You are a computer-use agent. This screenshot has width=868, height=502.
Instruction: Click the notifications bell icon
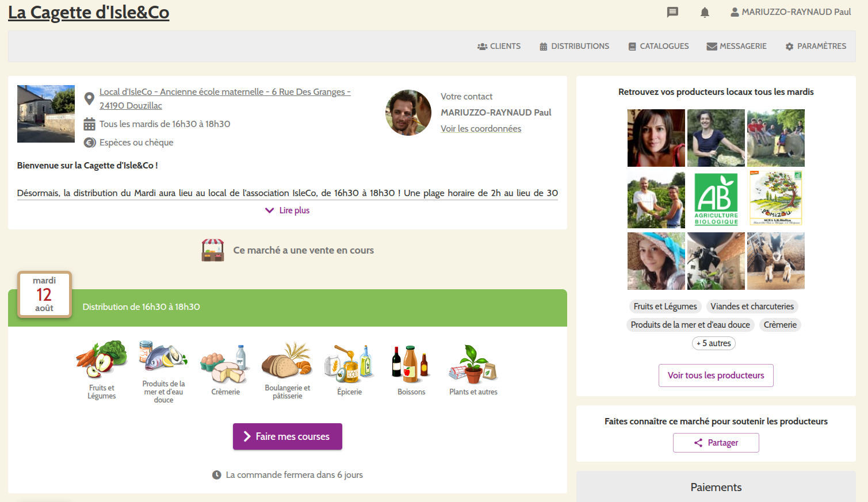click(x=705, y=12)
